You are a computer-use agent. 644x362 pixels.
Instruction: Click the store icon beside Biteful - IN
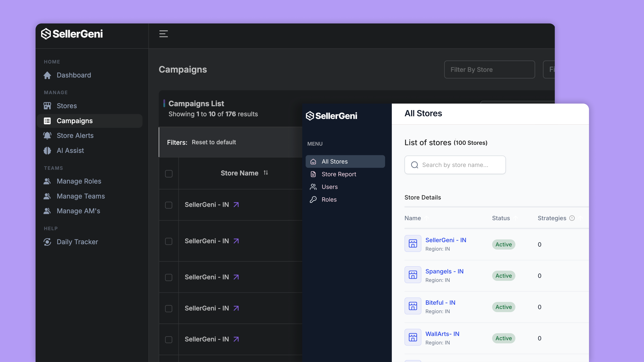413,306
